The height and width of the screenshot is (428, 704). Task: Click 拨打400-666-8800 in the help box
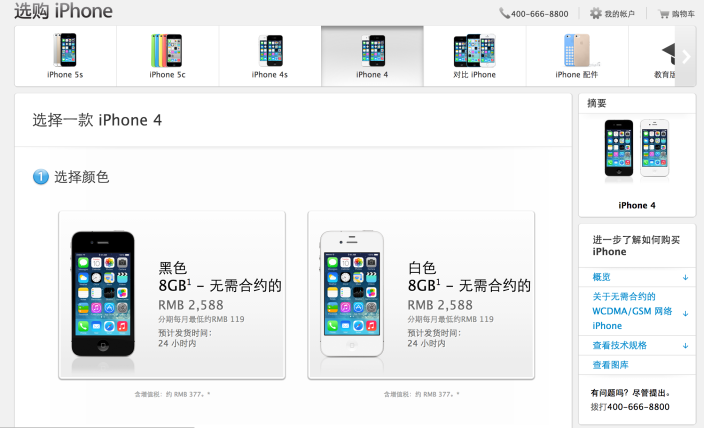point(630,407)
